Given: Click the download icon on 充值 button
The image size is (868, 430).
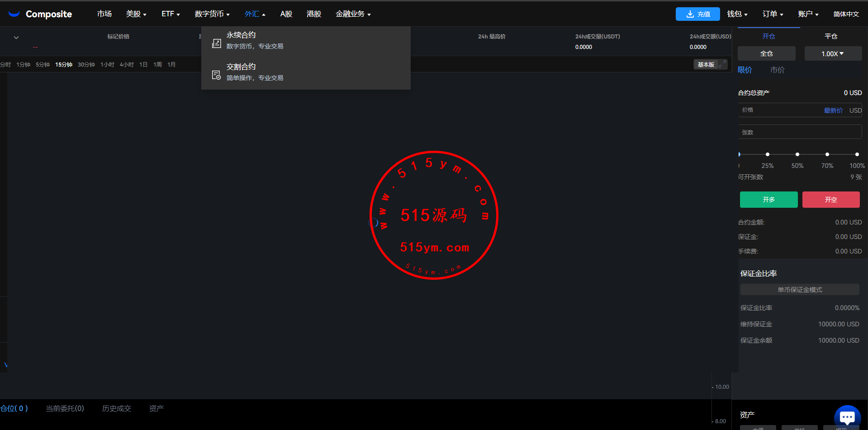Looking at the screenshot, I should tap(690, 14).
